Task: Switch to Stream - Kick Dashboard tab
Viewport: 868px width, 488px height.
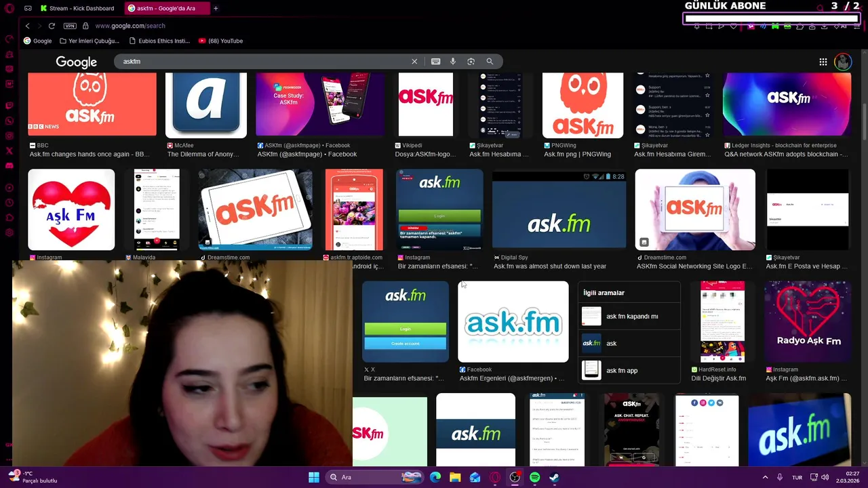Action: click(77, 8)
